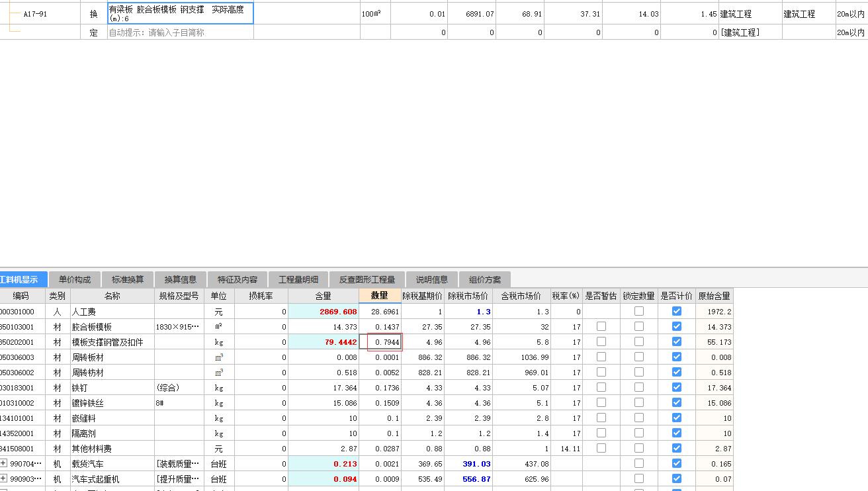Click the 自动提示 子目简称 input field
The width and height of the screenshot is (868, 491).
click(x=181, y=32)
